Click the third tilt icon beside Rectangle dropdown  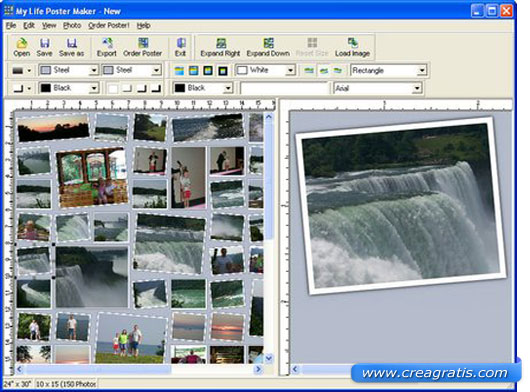(x=338, y=70)
